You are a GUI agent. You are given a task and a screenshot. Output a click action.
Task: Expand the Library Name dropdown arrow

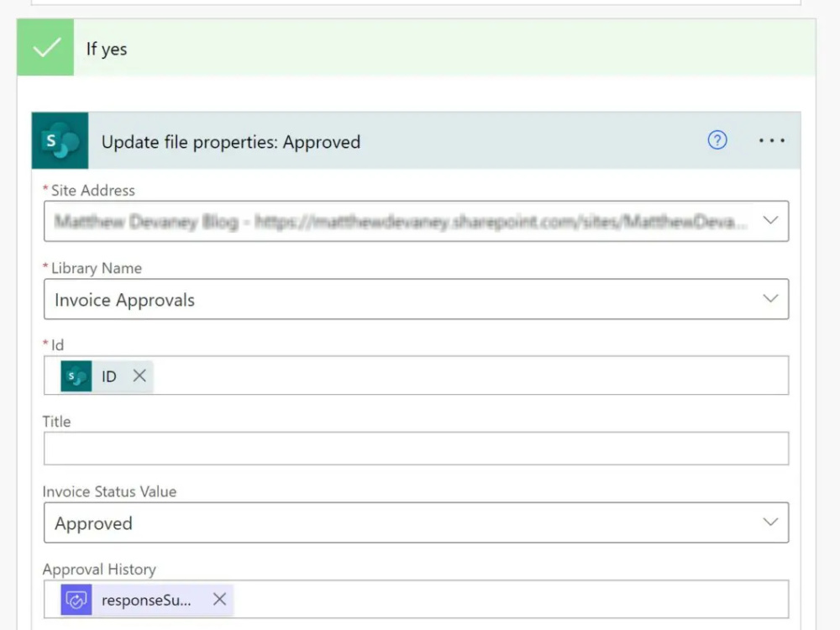(770, 298)
